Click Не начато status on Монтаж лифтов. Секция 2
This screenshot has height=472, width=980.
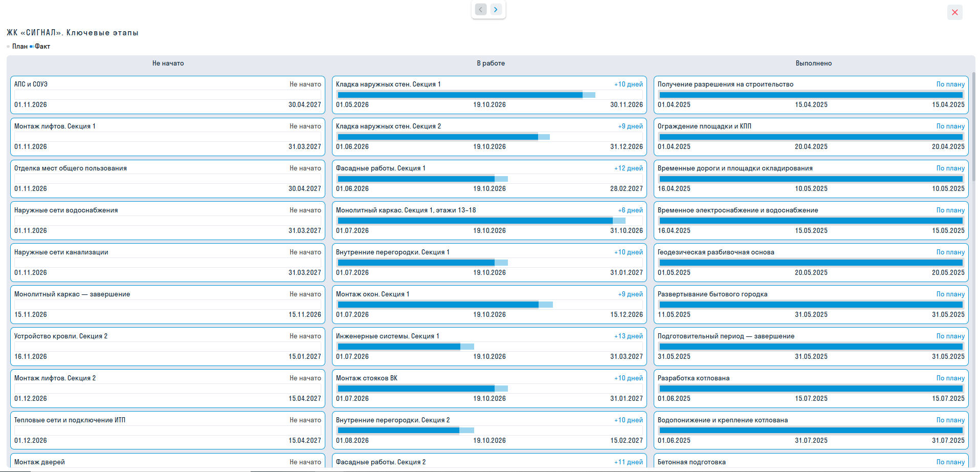coord(305,378)
